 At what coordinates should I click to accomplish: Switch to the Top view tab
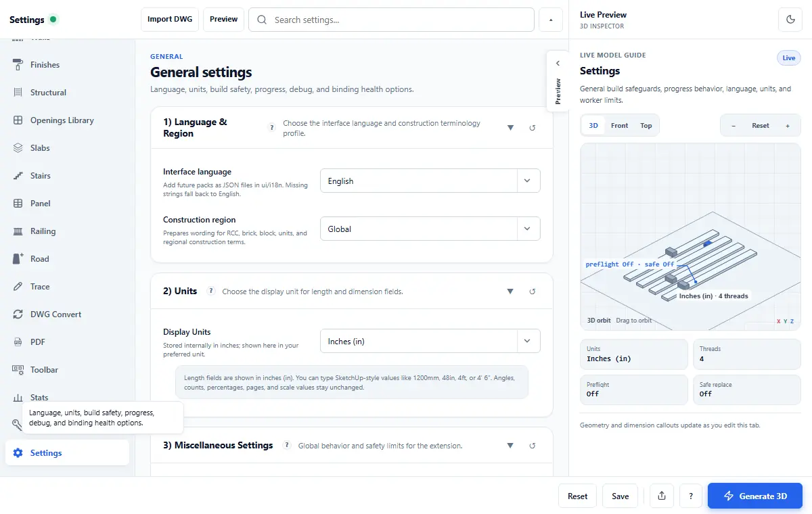(646, 126)
